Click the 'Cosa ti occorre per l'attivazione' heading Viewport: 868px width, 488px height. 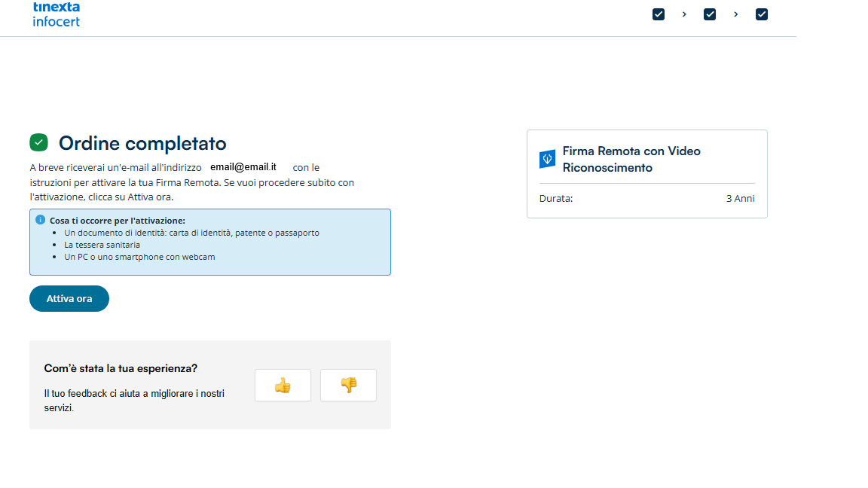(x=118, y=220)
